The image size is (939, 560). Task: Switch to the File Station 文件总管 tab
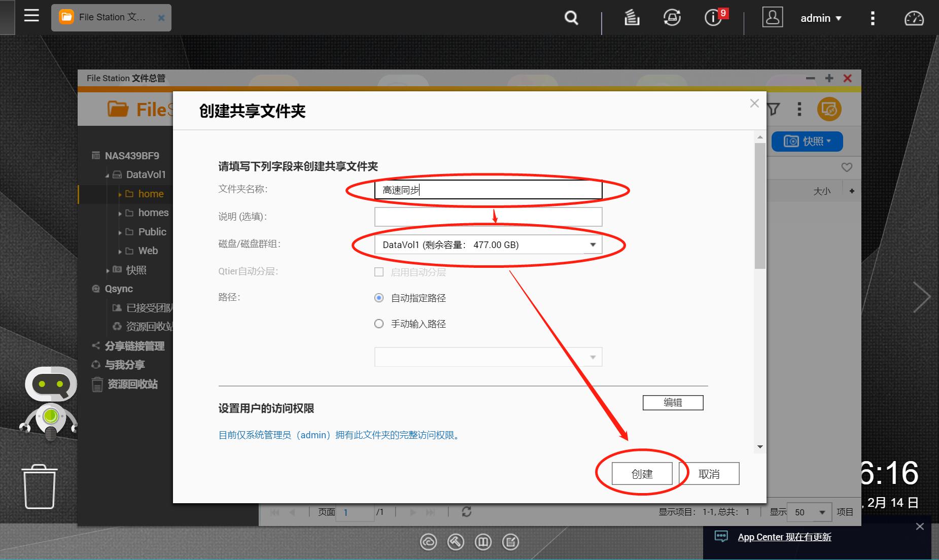(x=107, y=17)
